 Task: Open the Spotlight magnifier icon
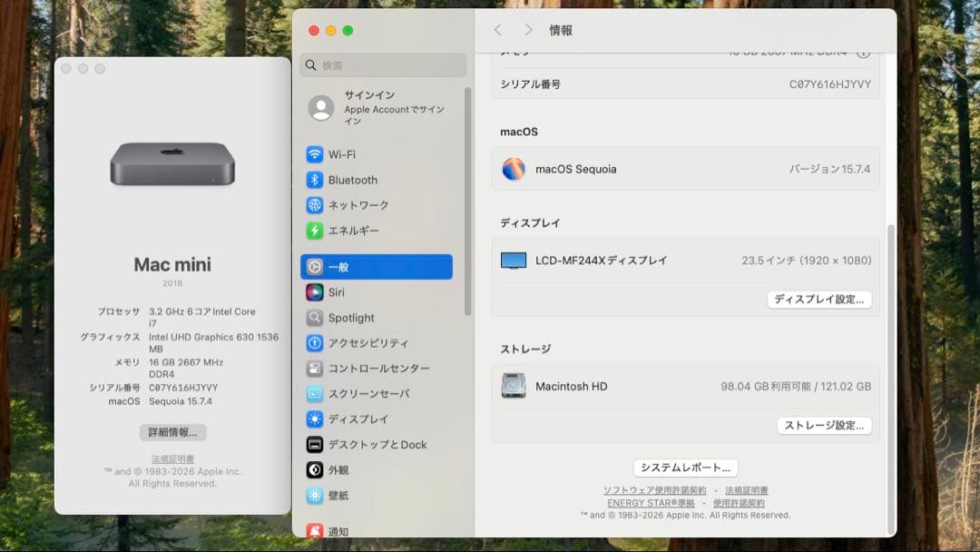click(x=314, y=318)
